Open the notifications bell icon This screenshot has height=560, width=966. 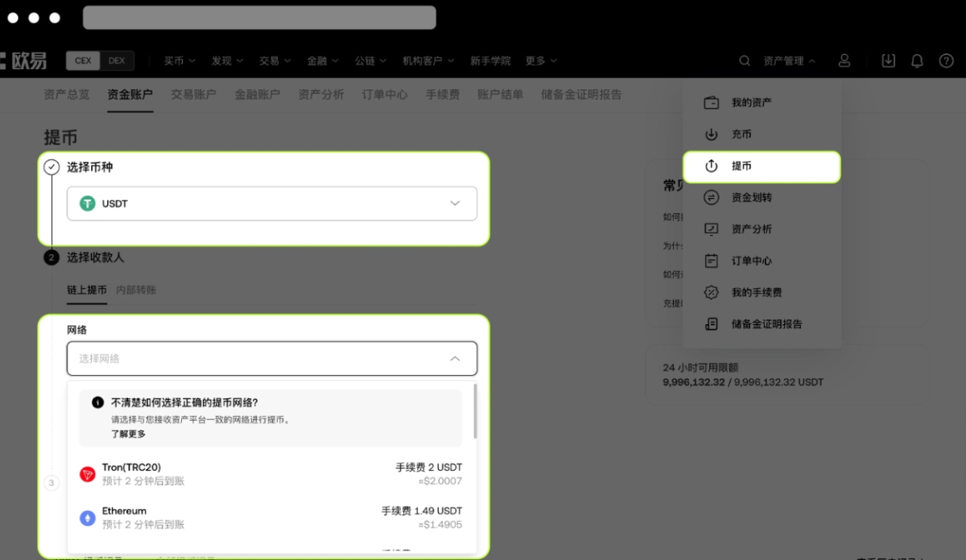[917, 61]
